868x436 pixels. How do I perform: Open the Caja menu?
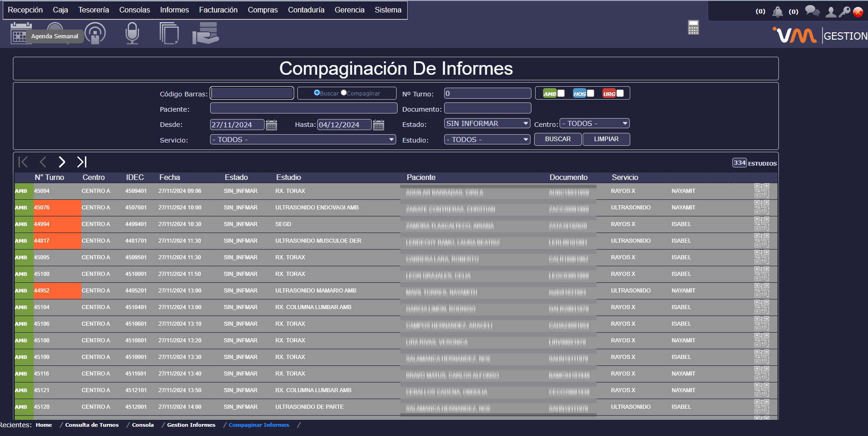pyautogui.click(x=60, y=10)
